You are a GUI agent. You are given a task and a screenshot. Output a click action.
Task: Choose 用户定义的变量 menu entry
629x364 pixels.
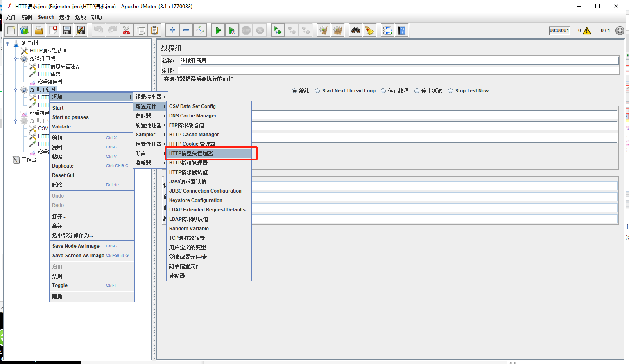click(209, 247)
